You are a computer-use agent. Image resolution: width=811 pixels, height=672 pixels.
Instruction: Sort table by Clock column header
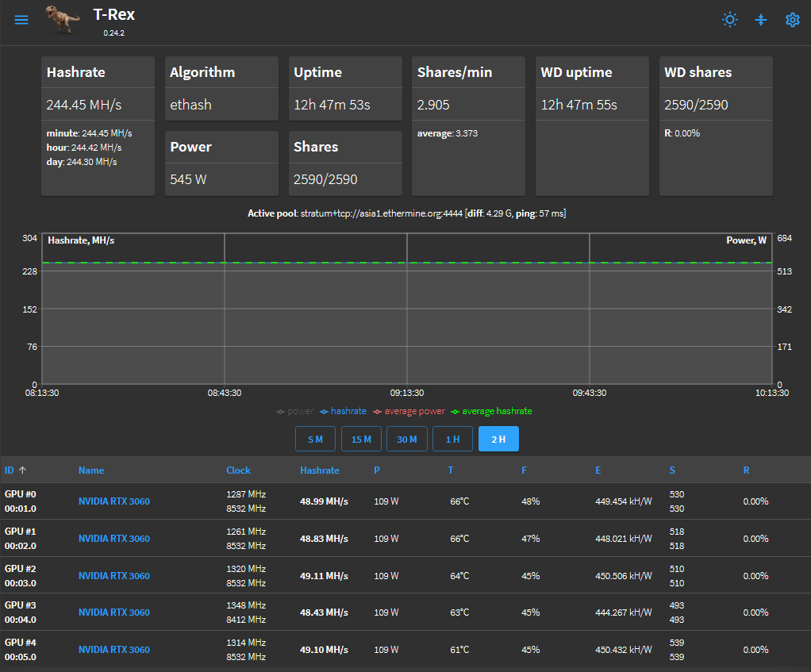coord(238,470)
